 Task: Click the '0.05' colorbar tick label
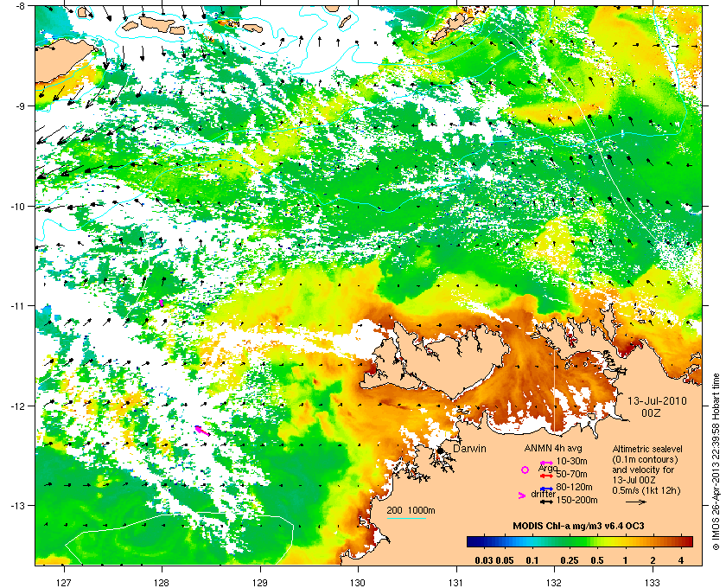coord(505,560)
